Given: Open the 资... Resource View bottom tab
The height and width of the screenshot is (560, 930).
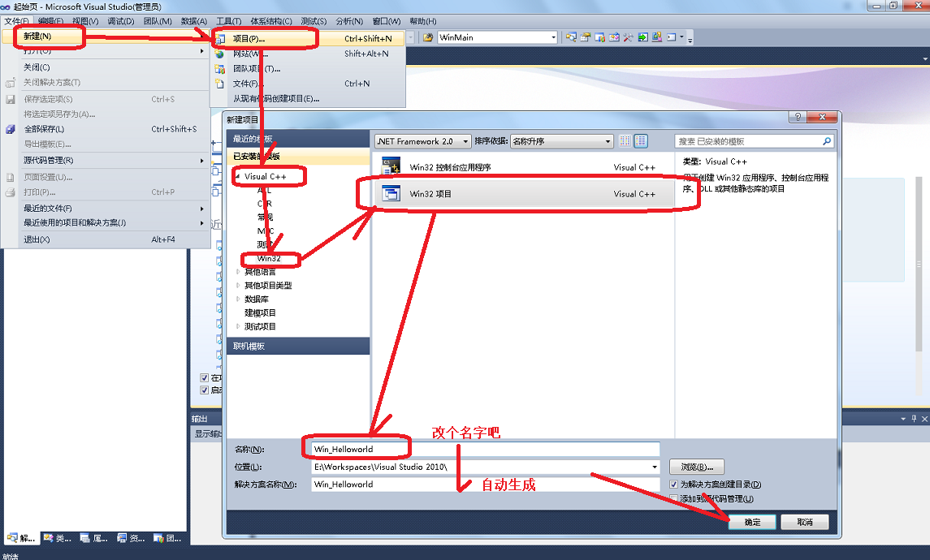Looking at the screenshot, I should [x=131, y=538].
